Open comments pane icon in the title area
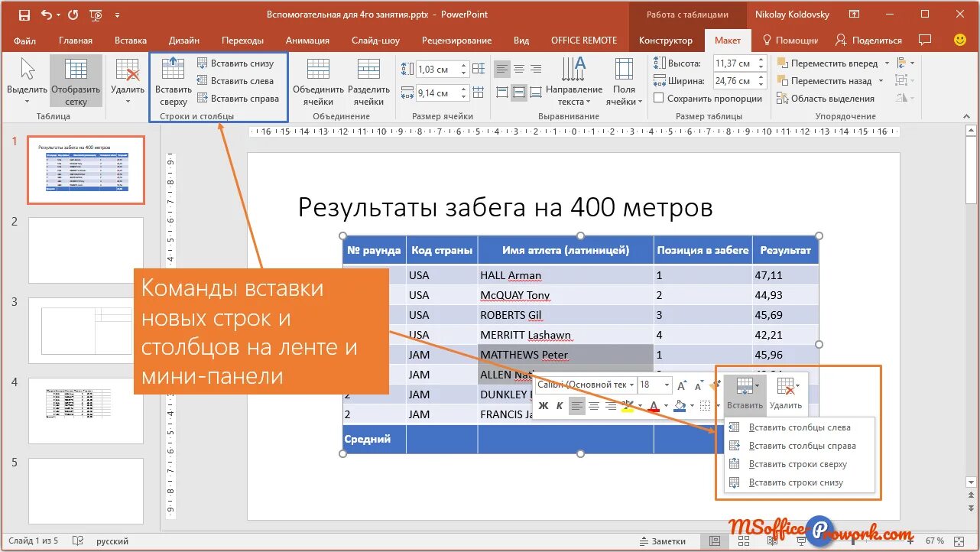The image size is (980, 552). (925, 40)
